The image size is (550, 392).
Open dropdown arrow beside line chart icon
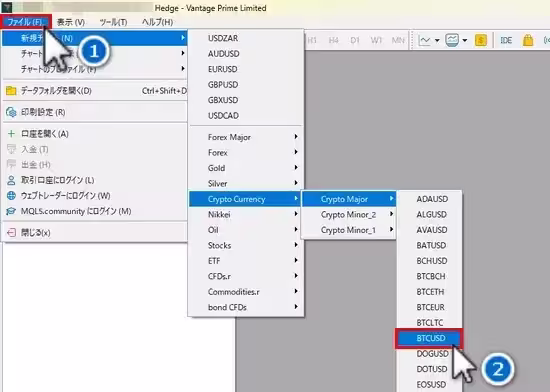click(x=437, y=40)
